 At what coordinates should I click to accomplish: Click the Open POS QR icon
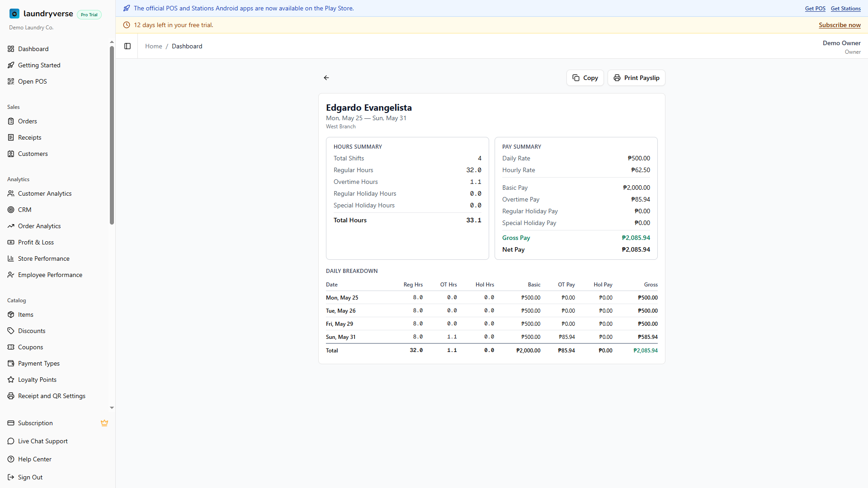pos(11,81)
